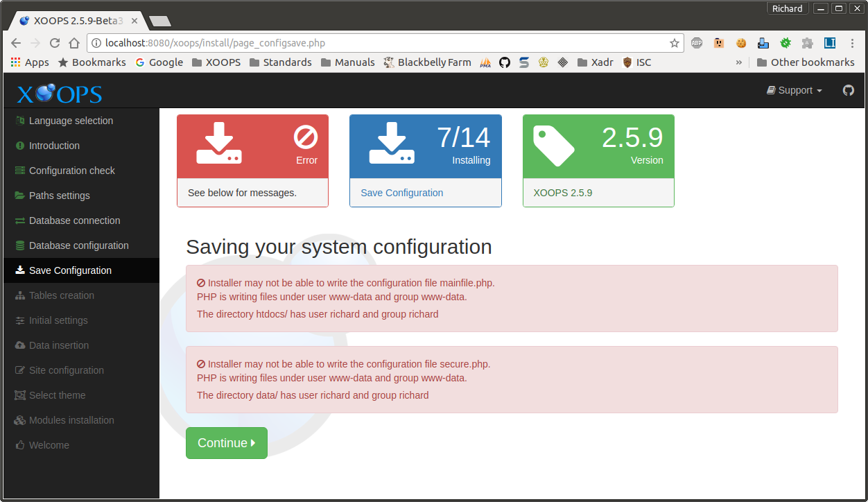The width and height of the screenshot is (868, 502).
Task: Click the Data insertion cloud icon
Action: 19,345
